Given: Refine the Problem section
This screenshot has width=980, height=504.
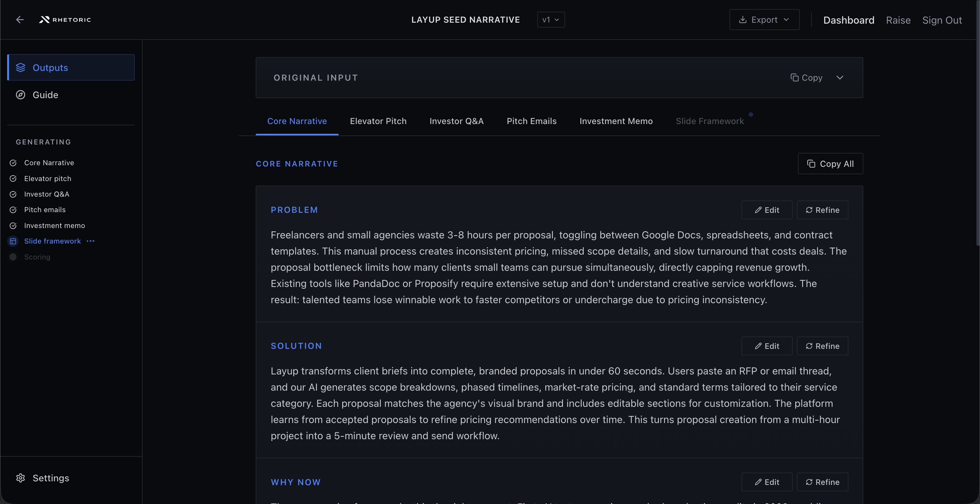Looking at the screenshot, I should click(x=822, y=210).
